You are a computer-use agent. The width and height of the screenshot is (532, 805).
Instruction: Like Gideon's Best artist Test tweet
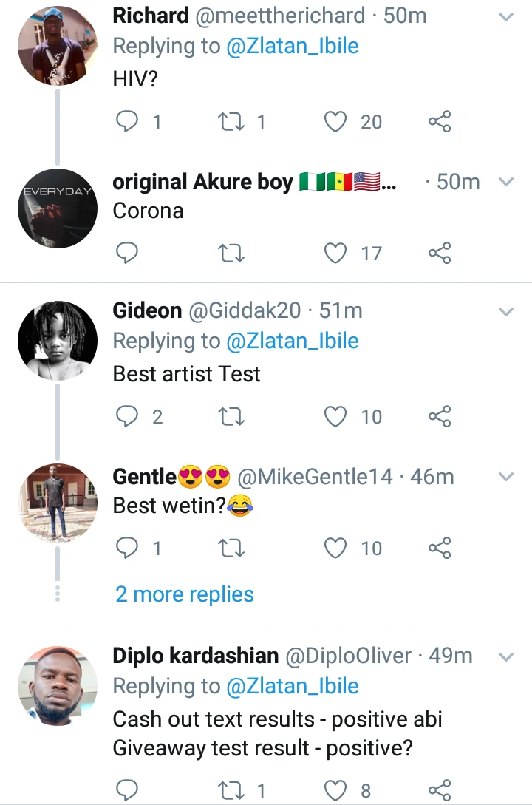pos(336,417)
